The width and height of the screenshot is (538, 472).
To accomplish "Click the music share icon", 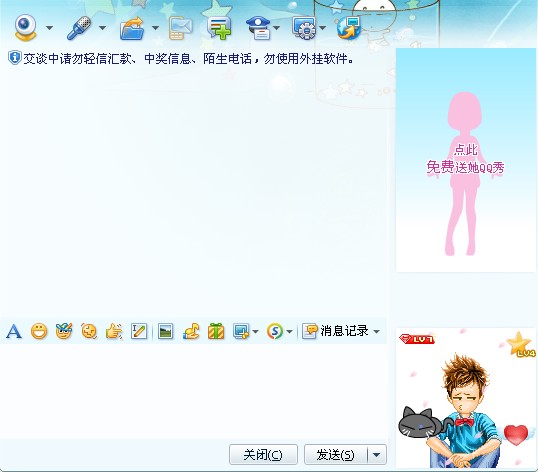I will pyautogui.click(x=191, y=331).
